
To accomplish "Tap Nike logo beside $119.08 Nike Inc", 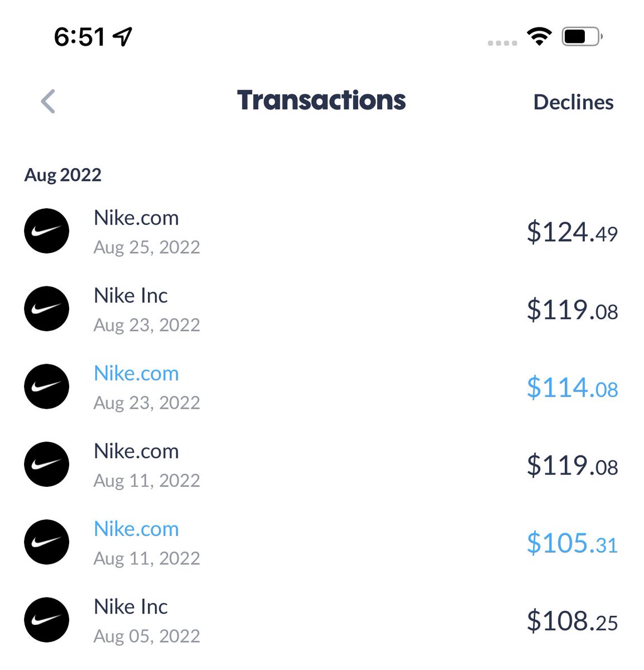I will coord(47,309).
